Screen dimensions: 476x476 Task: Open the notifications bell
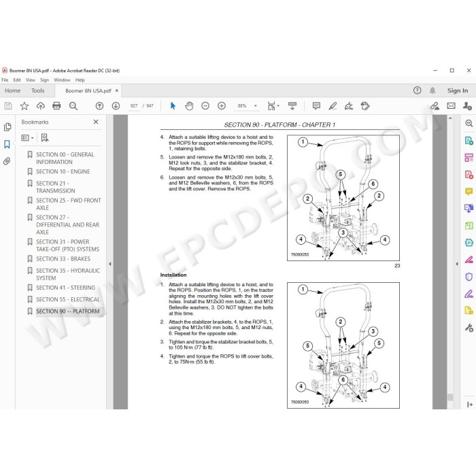pyautogui.click(x=432, y=90)
